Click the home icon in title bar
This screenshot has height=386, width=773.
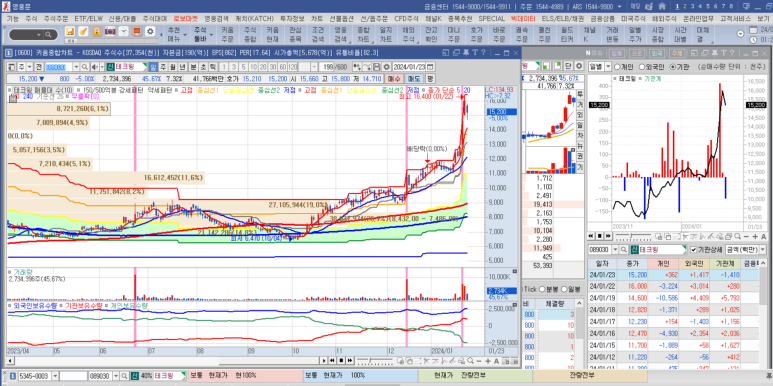[x=662, y=6]
